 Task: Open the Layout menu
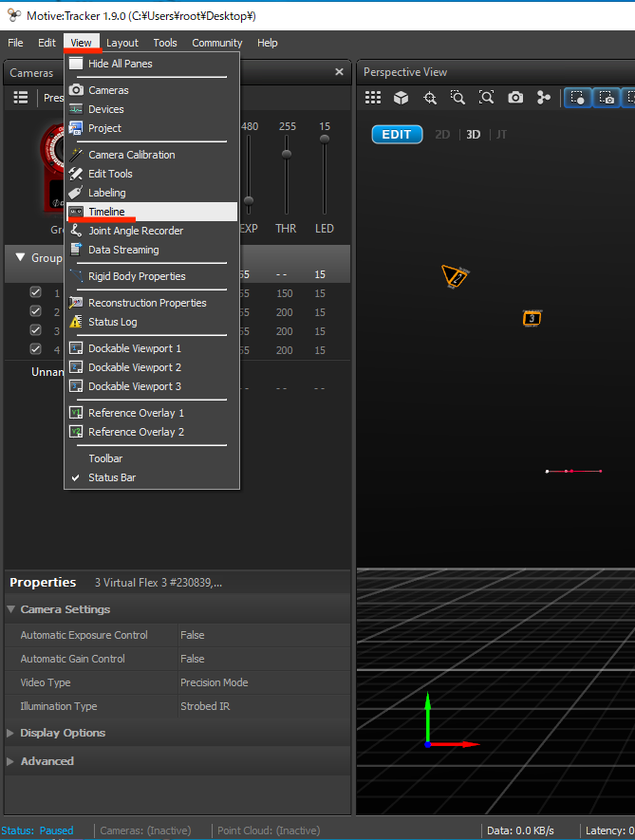pos(122,43)
